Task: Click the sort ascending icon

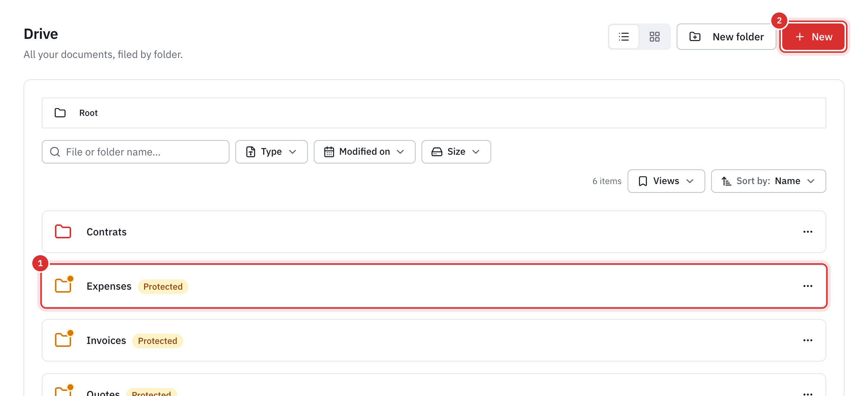Action: point(727,181)
